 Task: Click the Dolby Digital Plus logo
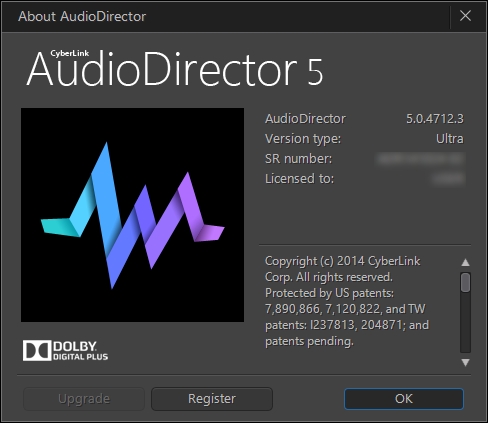(65, 351)
